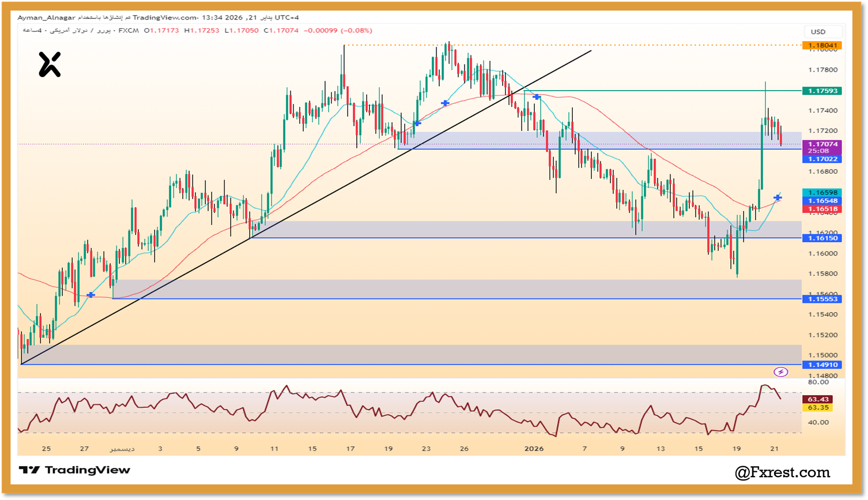868x500 pixels.
Task: Toggle the USD price scale unit
Action: point(822,31)
